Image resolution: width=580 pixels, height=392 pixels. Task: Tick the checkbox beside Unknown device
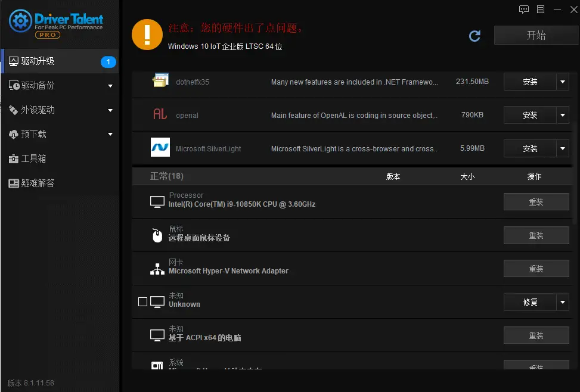click(x=143, y=302)
